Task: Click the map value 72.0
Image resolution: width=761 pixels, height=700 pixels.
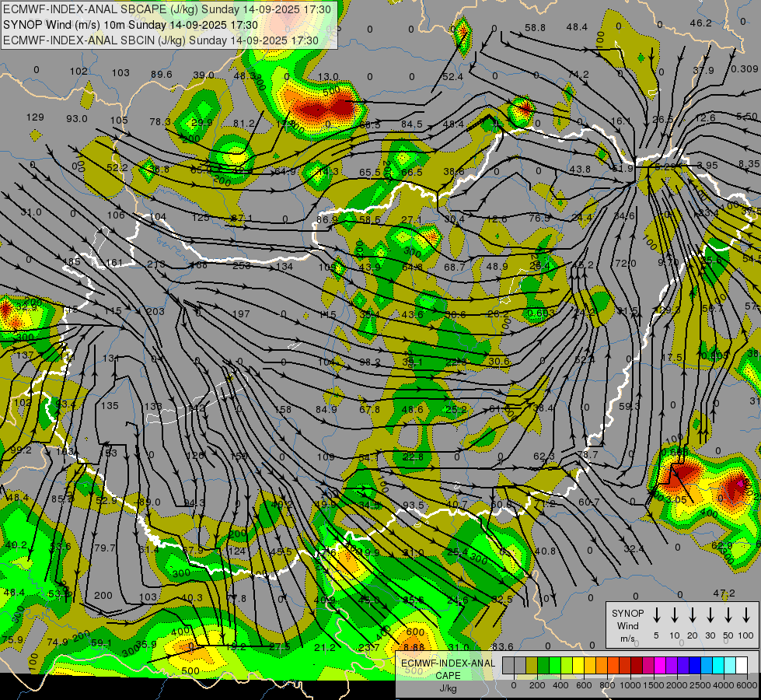Action: [626, 264]
